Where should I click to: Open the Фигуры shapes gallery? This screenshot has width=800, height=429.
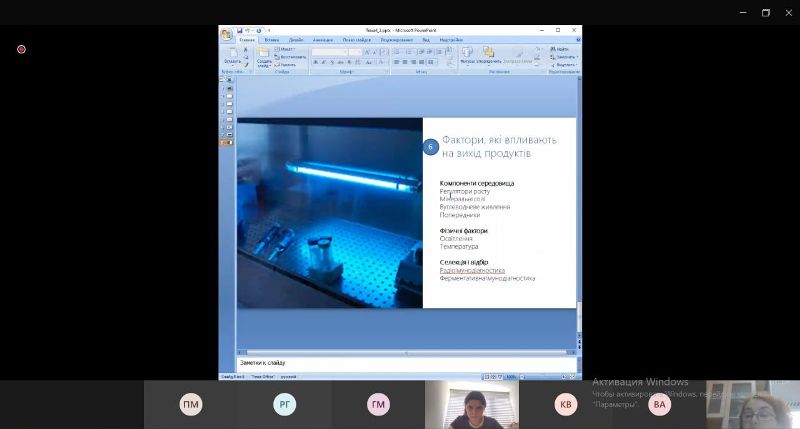(467, 55)
